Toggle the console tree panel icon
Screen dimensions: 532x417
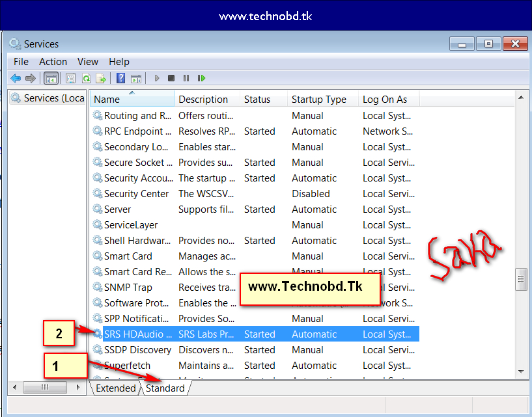[51, 78]
